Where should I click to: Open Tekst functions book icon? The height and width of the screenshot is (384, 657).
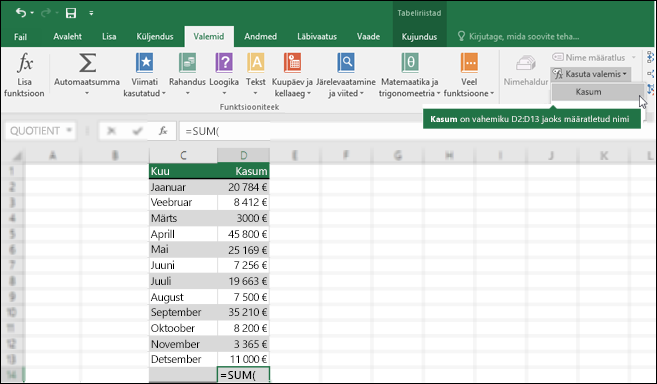pos(256,64)
